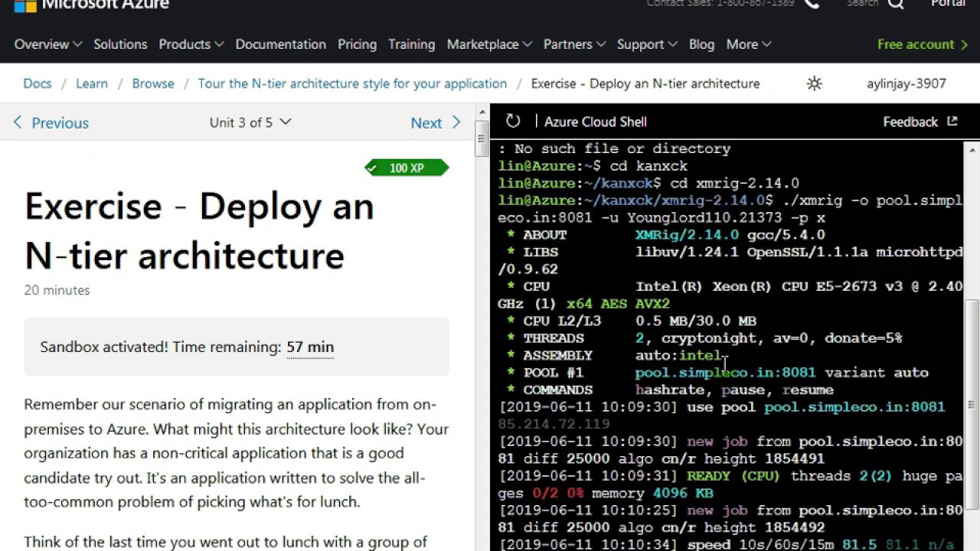Click the XMRig/2.14.0 version text in terminal
The image size is (980, 551).
click(687, 235)
